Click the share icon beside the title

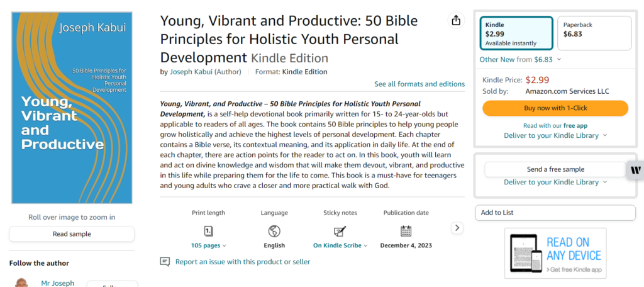[456, 21]
